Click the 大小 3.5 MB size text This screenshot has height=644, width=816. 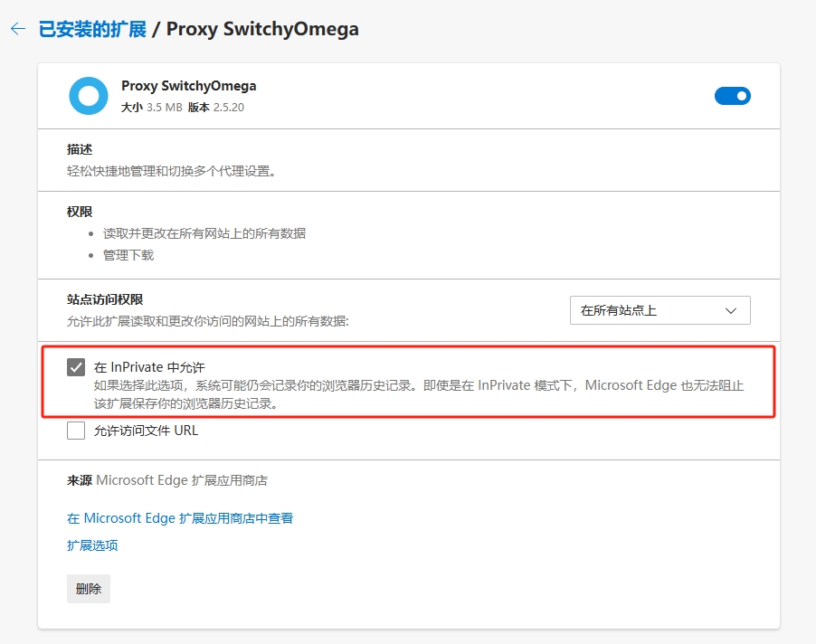[x=151, y=107]
